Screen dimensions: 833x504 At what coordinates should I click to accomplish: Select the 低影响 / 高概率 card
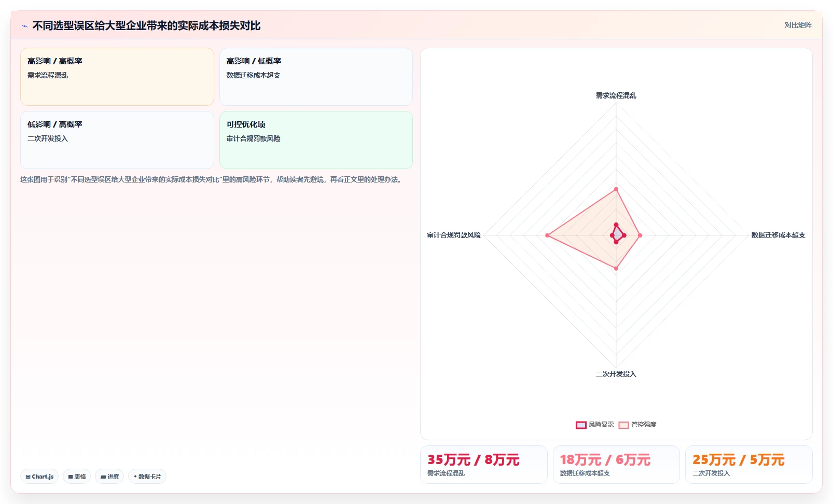click(117, 140)
